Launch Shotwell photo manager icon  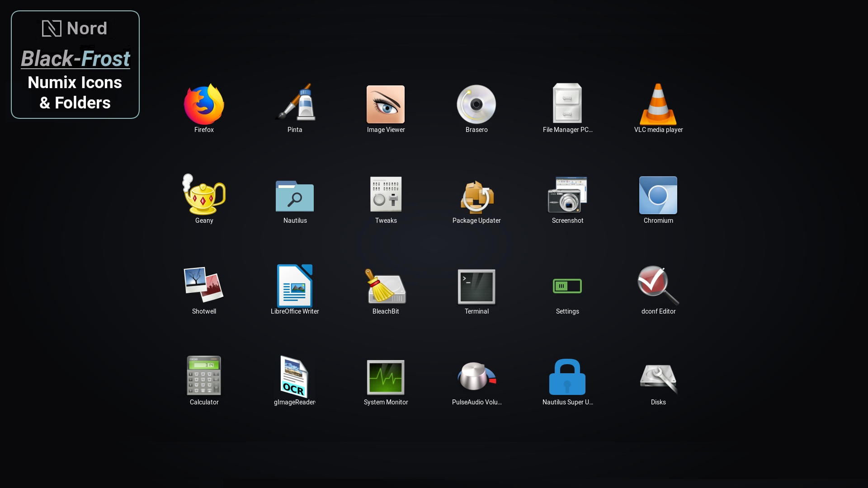204,285
